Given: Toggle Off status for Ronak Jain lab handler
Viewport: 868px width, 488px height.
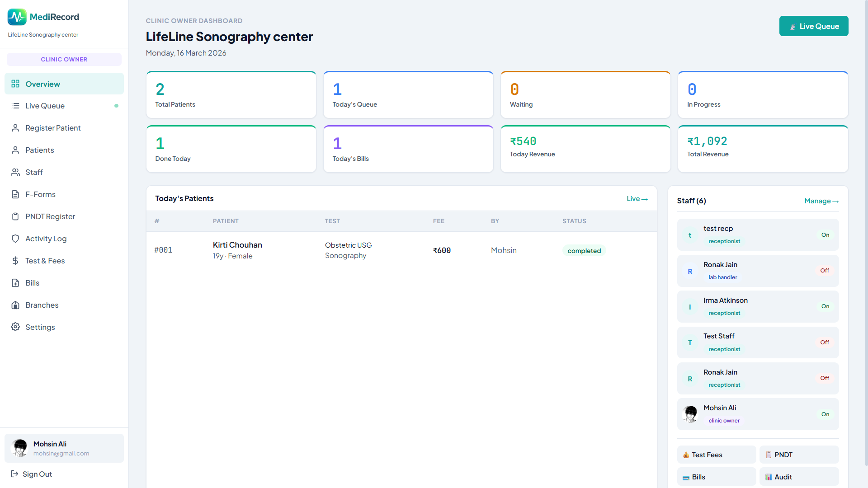Looking at the screenshot, I should click(825, 271).
